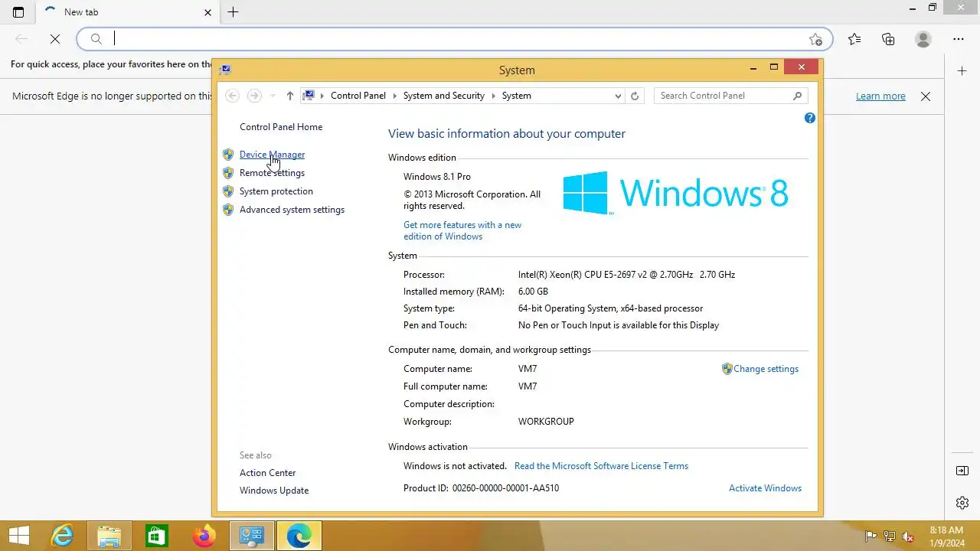Open a new tab in Edge

point(234,12)
